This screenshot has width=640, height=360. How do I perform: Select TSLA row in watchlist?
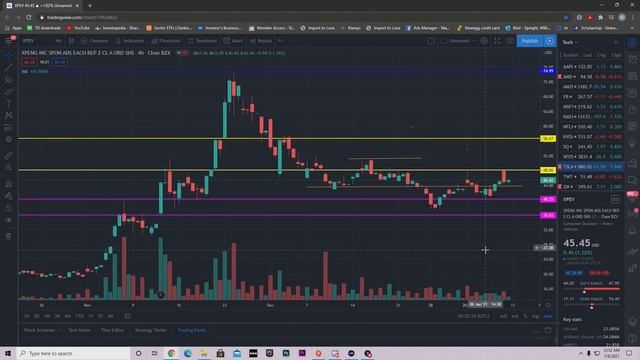(x=591, y=167)
